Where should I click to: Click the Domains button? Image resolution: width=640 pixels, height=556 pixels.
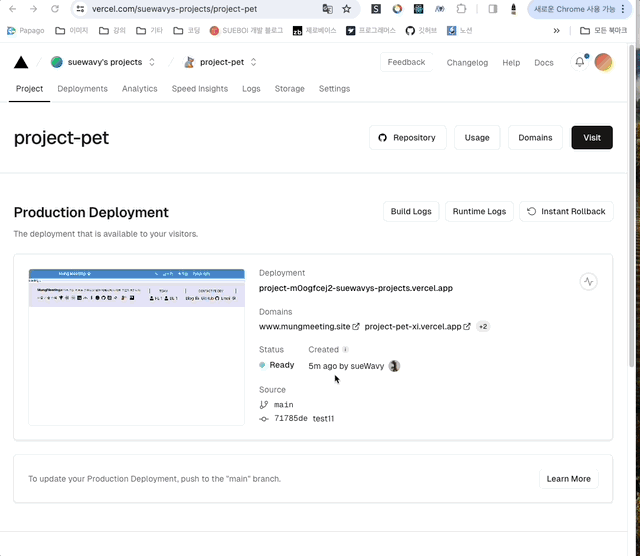535,138
